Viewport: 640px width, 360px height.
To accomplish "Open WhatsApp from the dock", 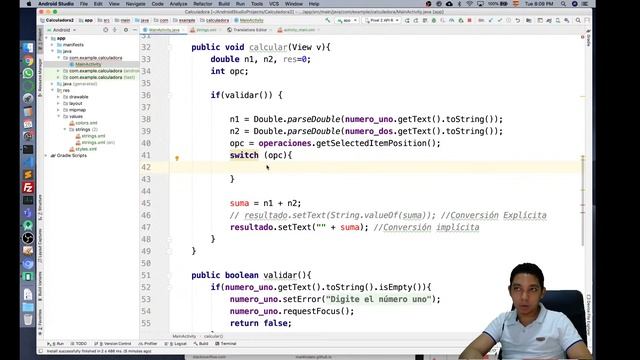I will click(x=28, y=73).
